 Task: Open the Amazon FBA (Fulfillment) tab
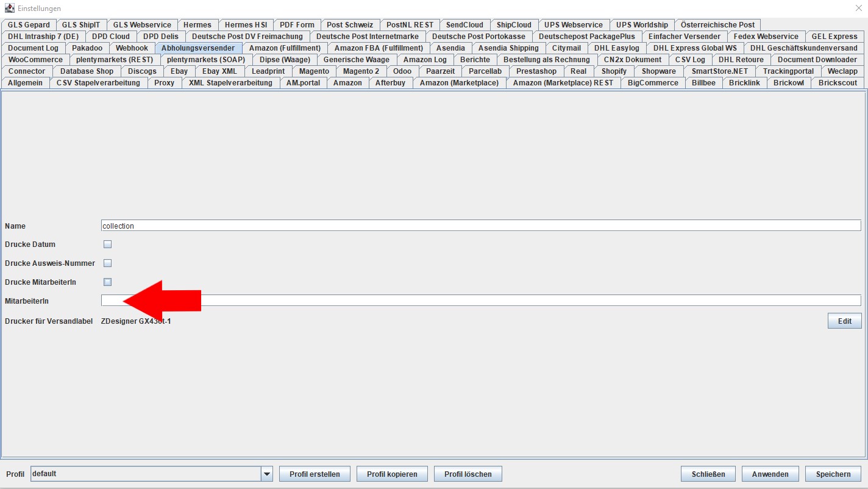[379, 48]
